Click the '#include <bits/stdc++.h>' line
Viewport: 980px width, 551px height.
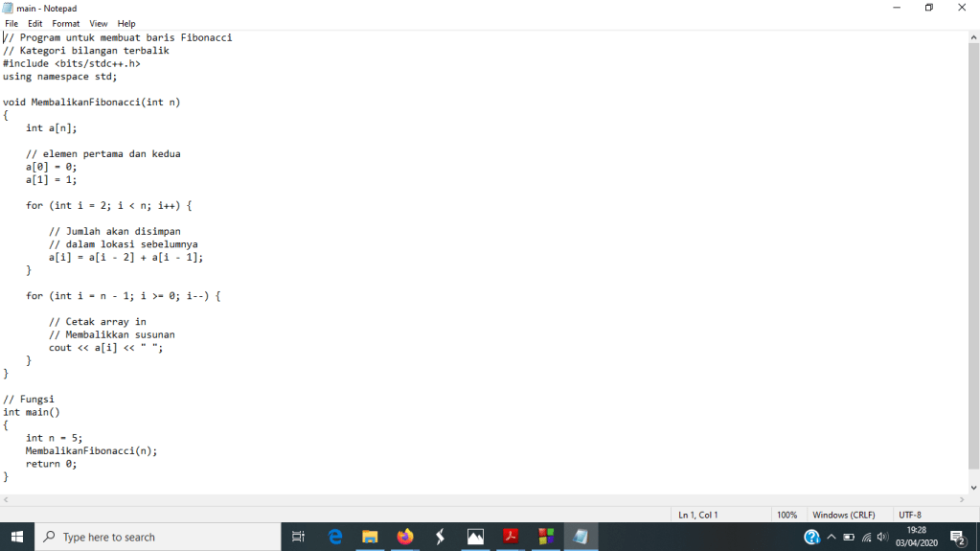point(71,64)
